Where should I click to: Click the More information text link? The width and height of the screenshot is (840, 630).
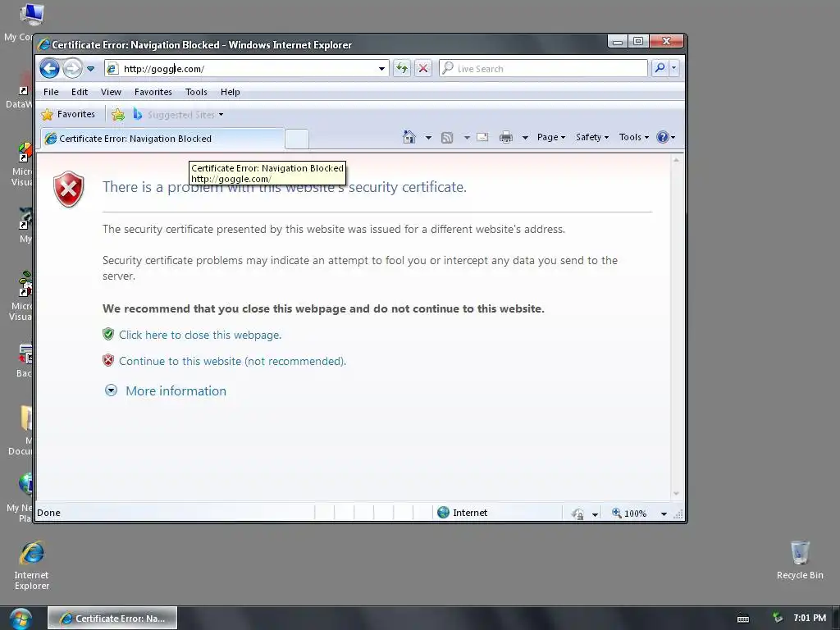click(x=176, y=391)
